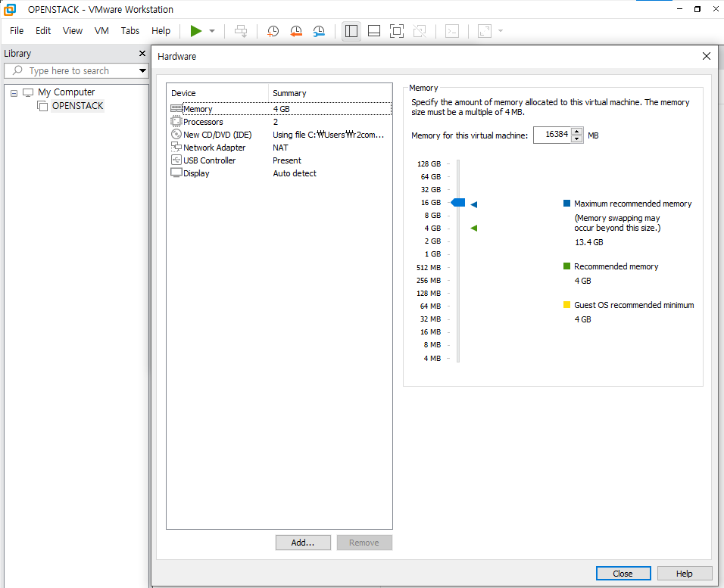This screenshot has height=588, width=724.
Task: Open the Tabs menu
Action: 130,31
